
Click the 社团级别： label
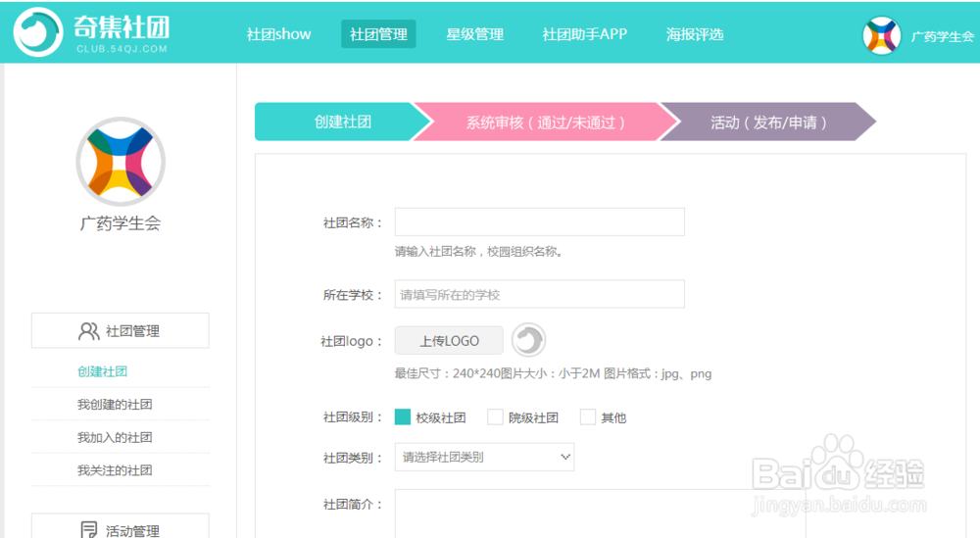pyautogui.click(x=353, y=416)
